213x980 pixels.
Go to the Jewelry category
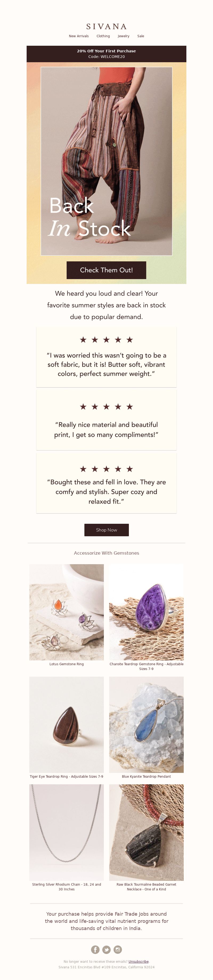(x=124, y=36)
